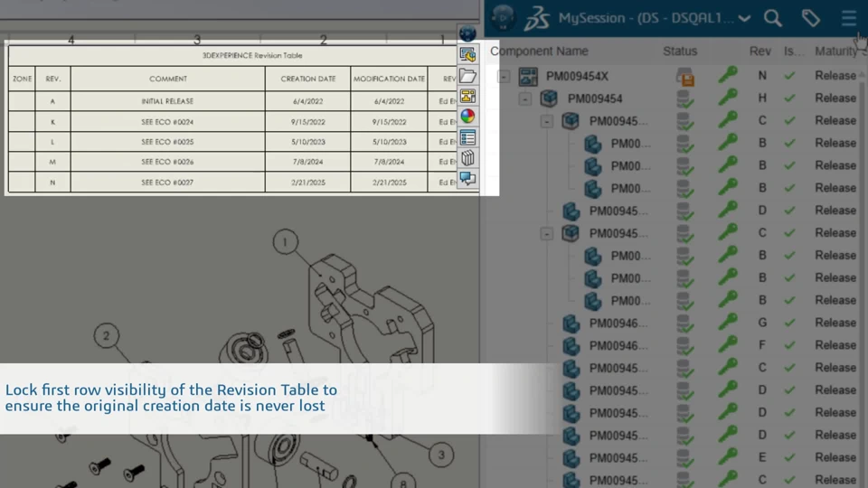Screen dimensions: 868x488
Task: Open the books library task pane tab
Action: point(467,158)
